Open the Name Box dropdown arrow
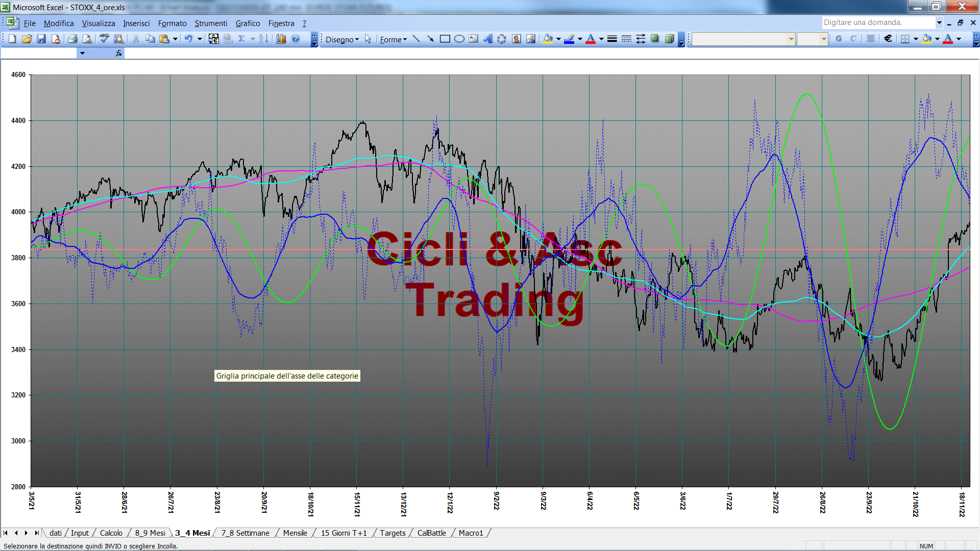The width and height of the screenshot is (980, 551). 82,53
